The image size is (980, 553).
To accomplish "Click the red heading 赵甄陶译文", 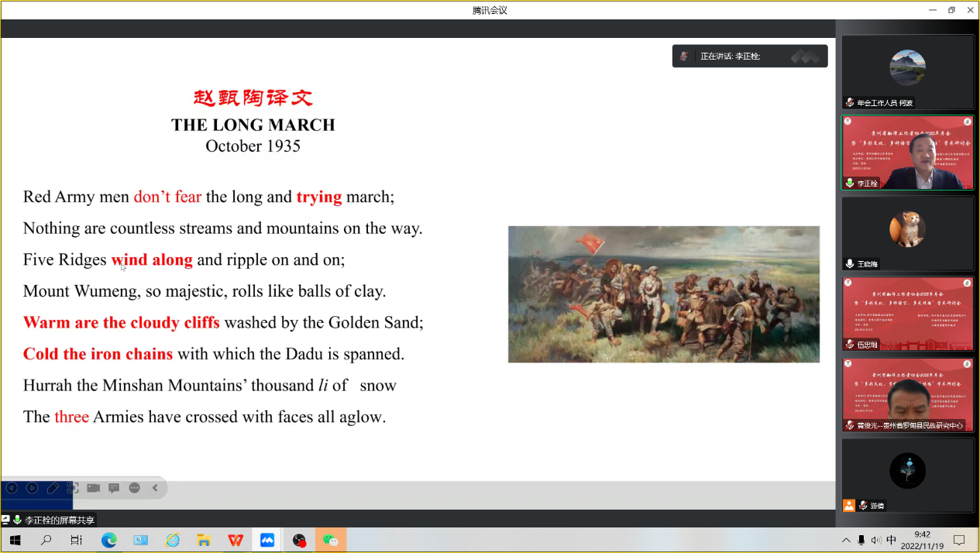I will pyautogui.click(x=253, y=98).
